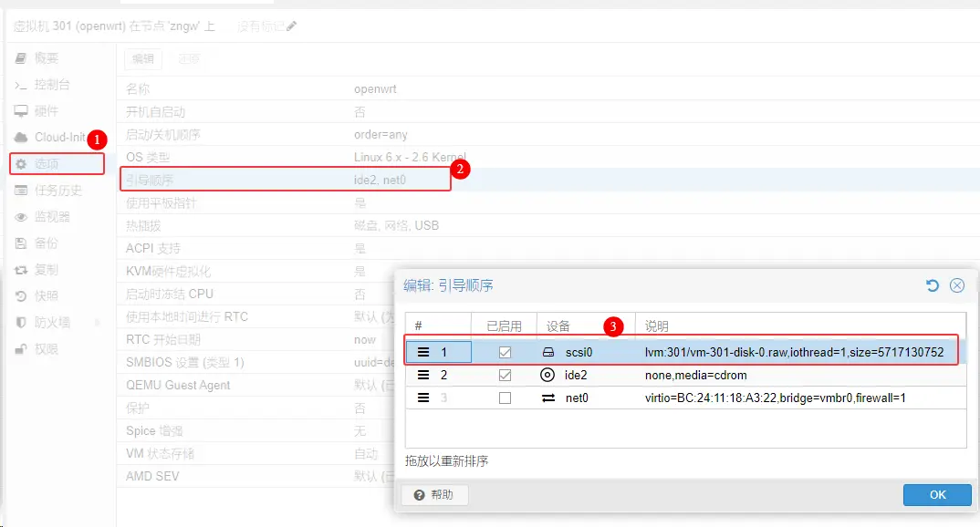Uncheck the enabled box for scsi0
Image resolution: width=980 pixels, height=527 pixels.
click(x=505, y=352)
